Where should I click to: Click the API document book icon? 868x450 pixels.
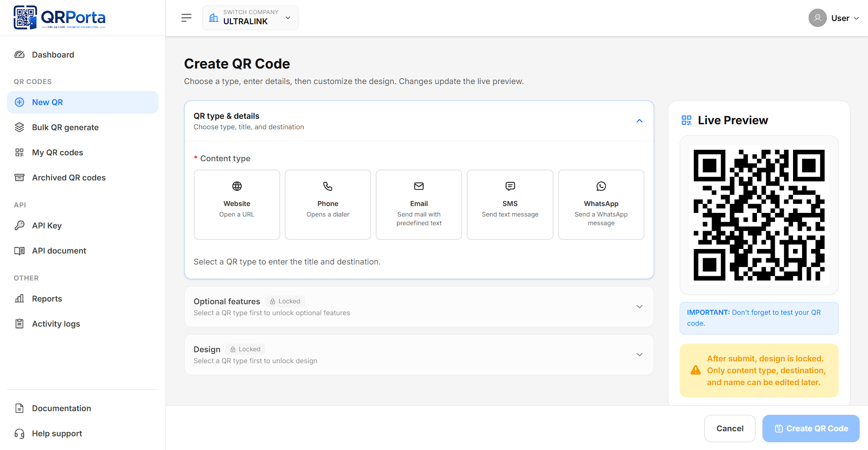[x=19, y=251]
